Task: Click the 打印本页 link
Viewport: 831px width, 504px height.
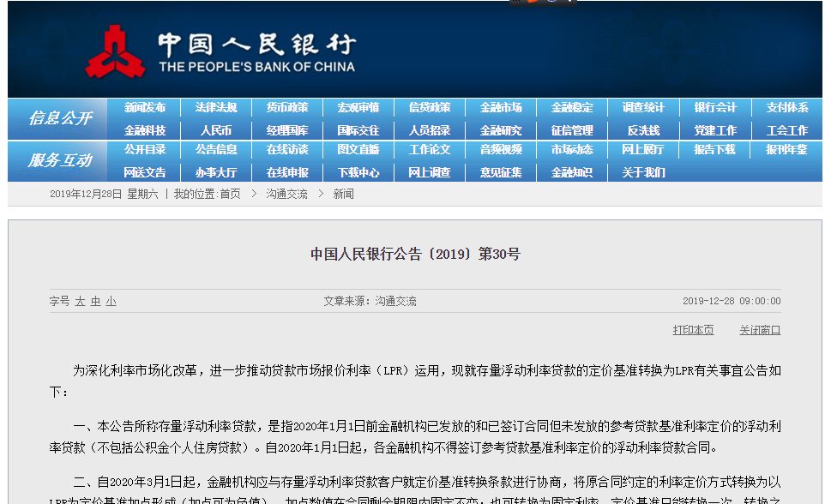Action: tap(693, 330)
